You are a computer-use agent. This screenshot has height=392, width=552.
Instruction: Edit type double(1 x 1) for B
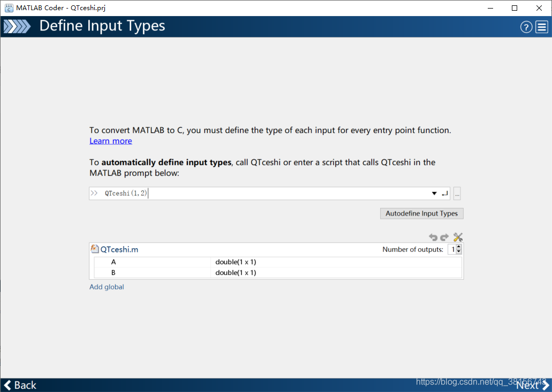236,273
